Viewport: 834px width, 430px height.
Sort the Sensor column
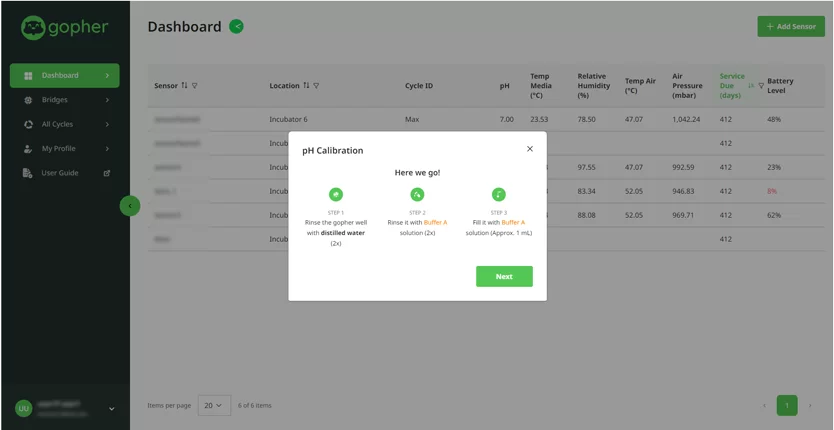184,86
